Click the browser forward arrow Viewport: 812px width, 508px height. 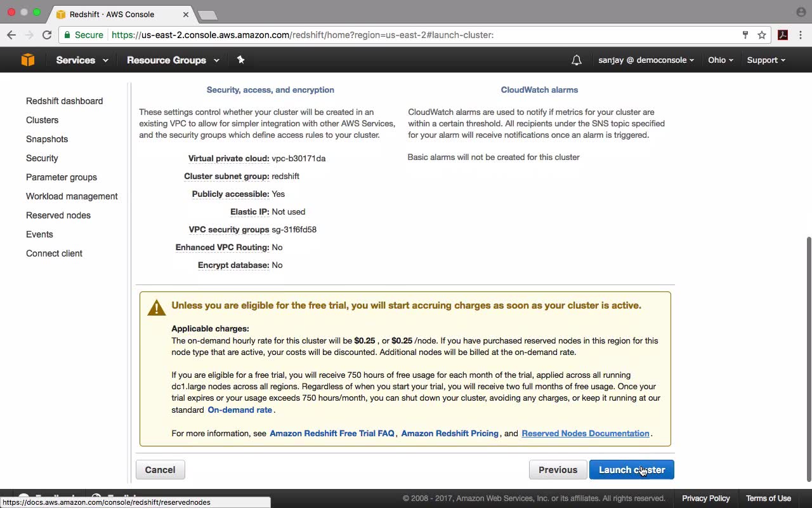coord(29,35)
